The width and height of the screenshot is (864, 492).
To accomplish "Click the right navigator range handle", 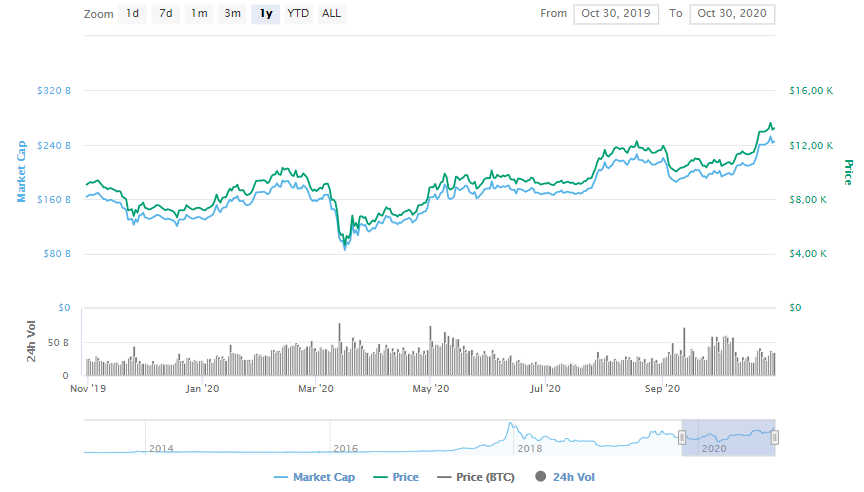I will [x=775, y=437].
